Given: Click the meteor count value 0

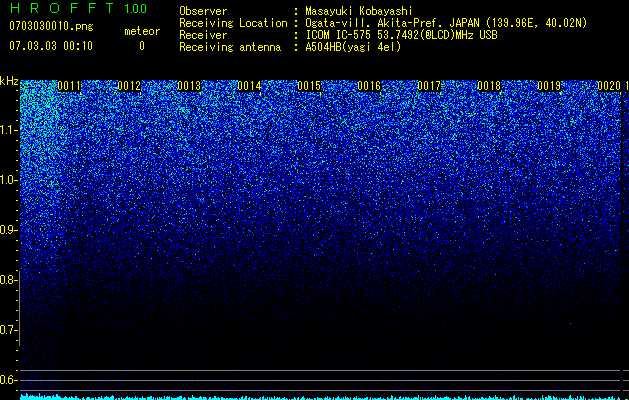Looking at the screenshot, I should (142, 46).
